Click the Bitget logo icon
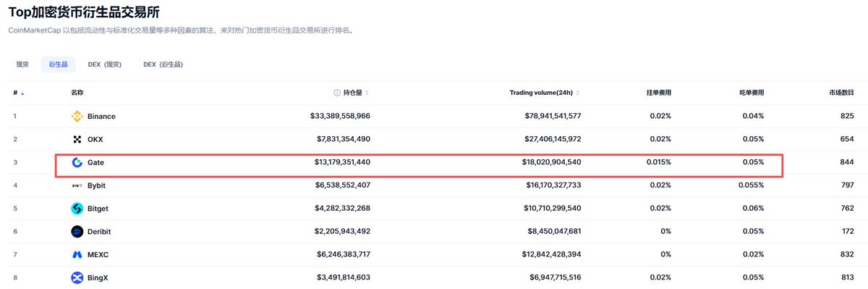 point(77,209)
